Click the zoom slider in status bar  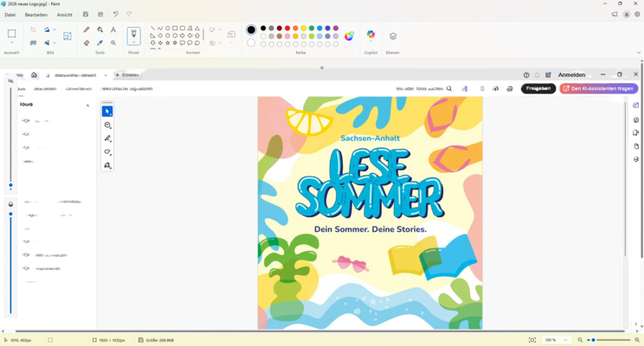coord(609,340)
